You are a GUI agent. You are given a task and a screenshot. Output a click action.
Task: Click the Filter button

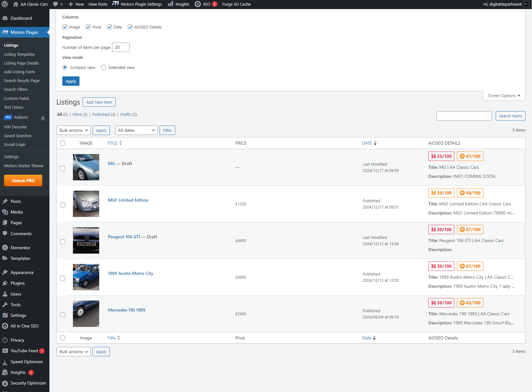[x=167, y=130]
